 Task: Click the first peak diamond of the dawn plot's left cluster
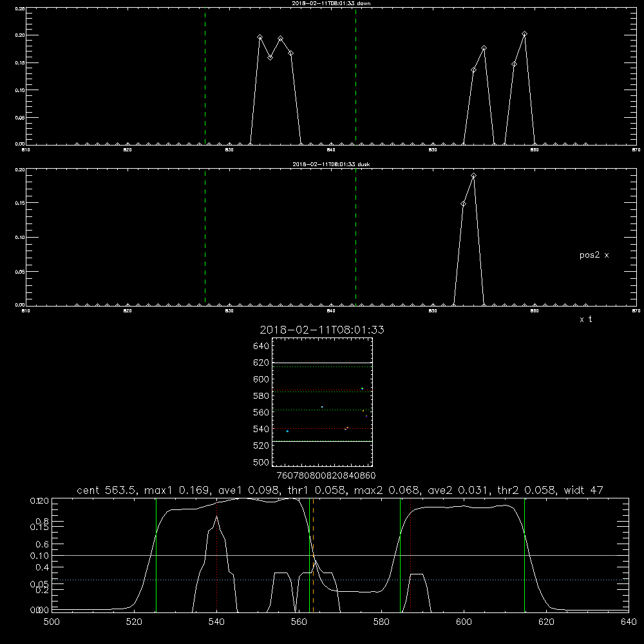(260, 37)
